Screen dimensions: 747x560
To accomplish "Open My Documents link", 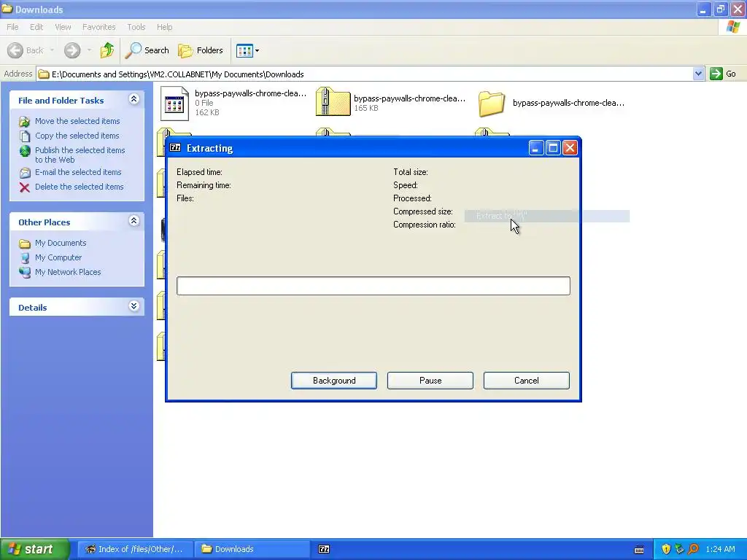I will (x=61, y=243).
